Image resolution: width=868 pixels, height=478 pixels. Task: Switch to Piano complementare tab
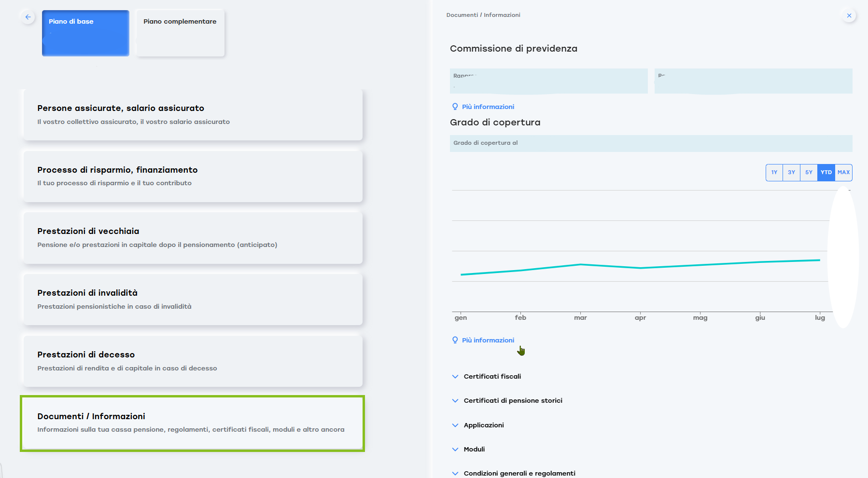tap(180, 33)
